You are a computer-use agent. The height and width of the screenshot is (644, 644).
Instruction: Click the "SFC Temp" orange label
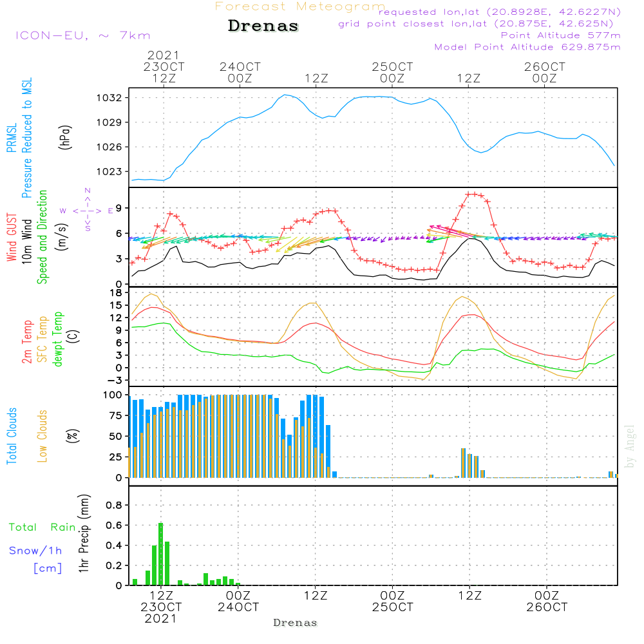(x=43, y=339)
